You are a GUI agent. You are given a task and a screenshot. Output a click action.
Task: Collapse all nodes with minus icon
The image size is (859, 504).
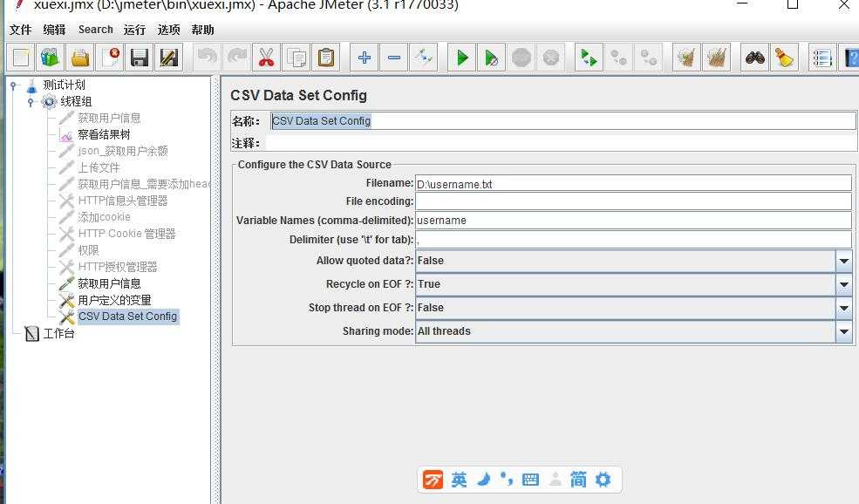(394, 58)
